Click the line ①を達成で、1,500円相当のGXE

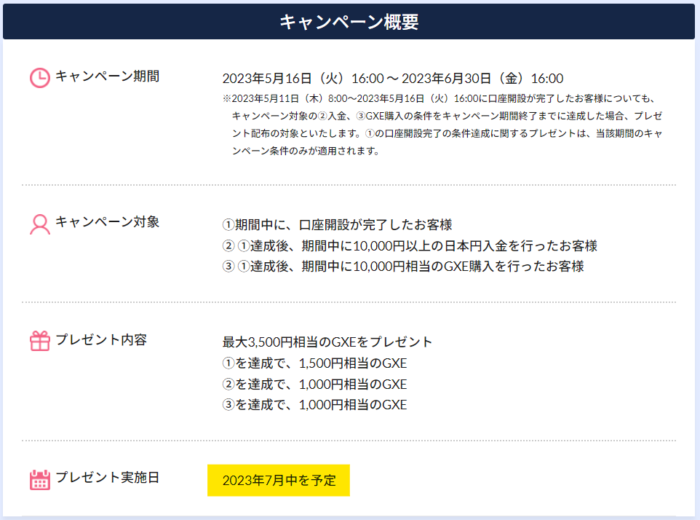(x=315, y=363)
